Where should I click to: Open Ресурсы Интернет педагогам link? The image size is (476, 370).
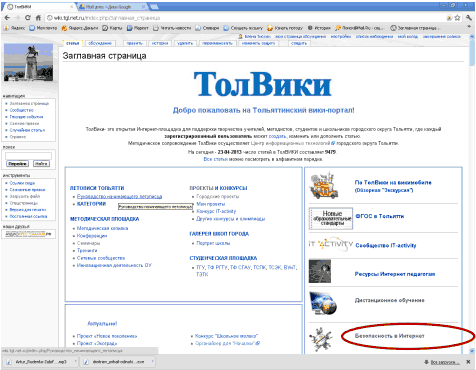(395, 274)
